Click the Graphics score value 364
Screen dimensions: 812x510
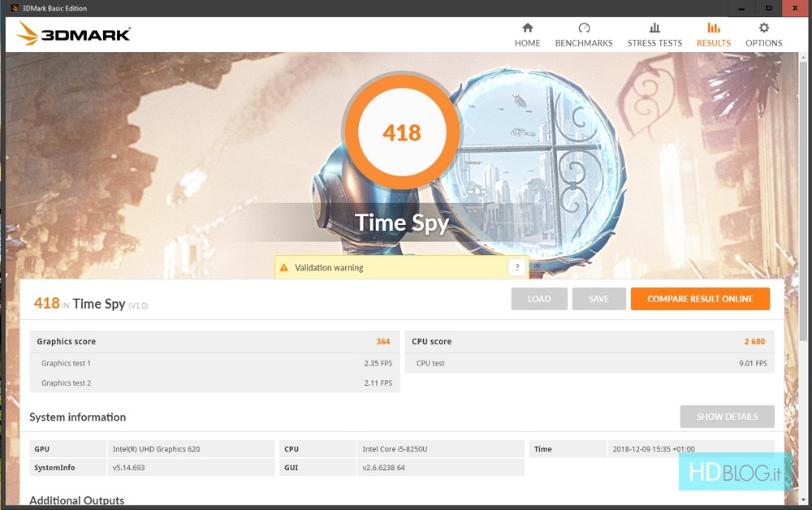(382, 342)
